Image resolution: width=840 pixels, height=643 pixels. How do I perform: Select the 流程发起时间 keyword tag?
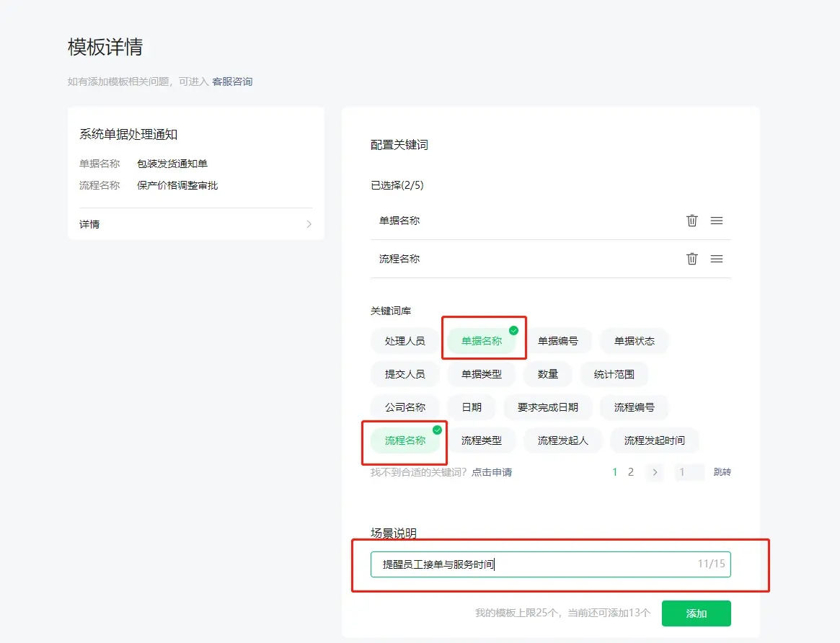[654, 440]
